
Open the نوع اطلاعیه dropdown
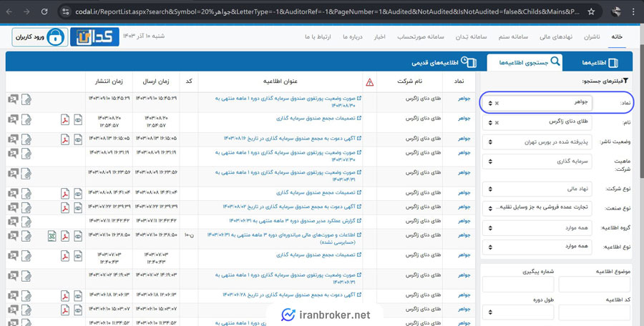[x=537, y=247]
